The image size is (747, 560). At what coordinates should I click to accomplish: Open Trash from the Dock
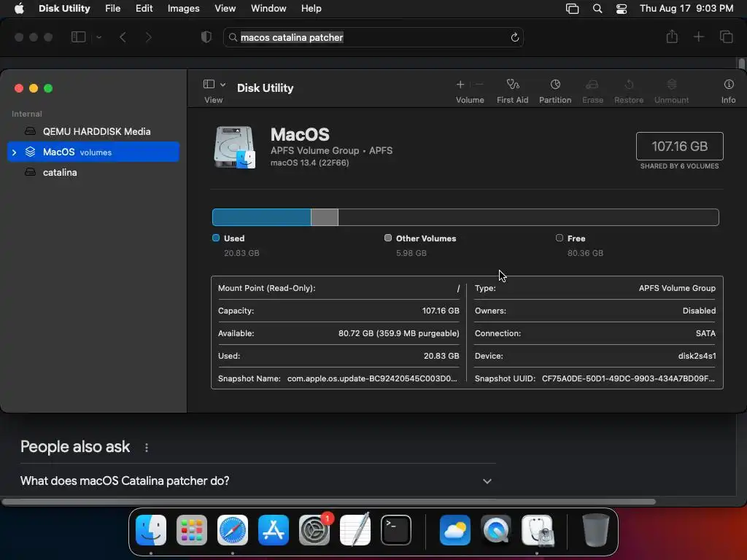click(595, 530)
